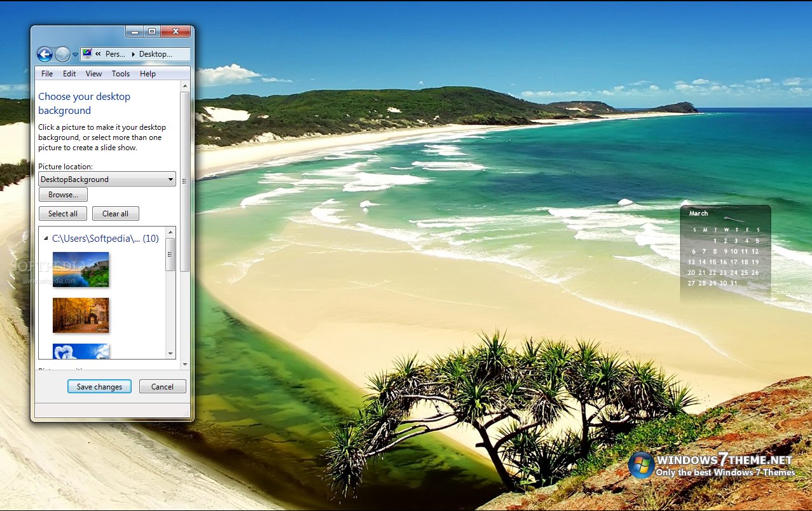
Task: Click the picture list scroll-down arrow
Action: point(170,354)
